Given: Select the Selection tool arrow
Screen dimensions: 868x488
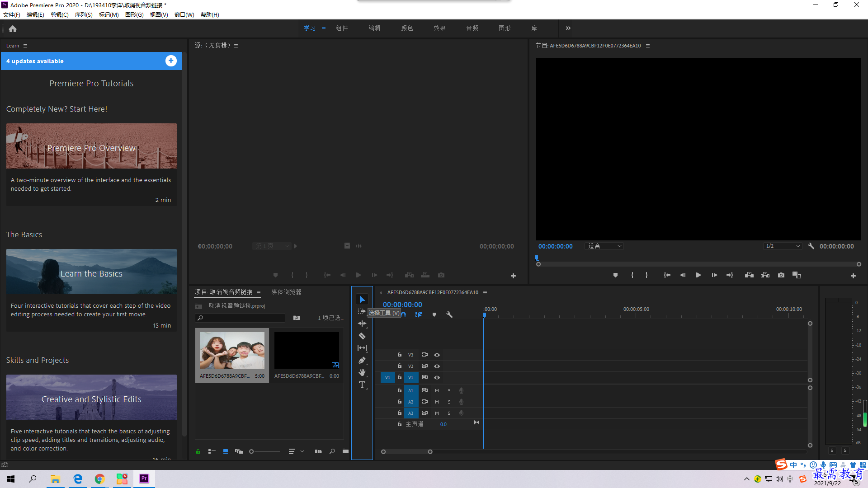Looking at the screenshot, I should click(362, 300).
